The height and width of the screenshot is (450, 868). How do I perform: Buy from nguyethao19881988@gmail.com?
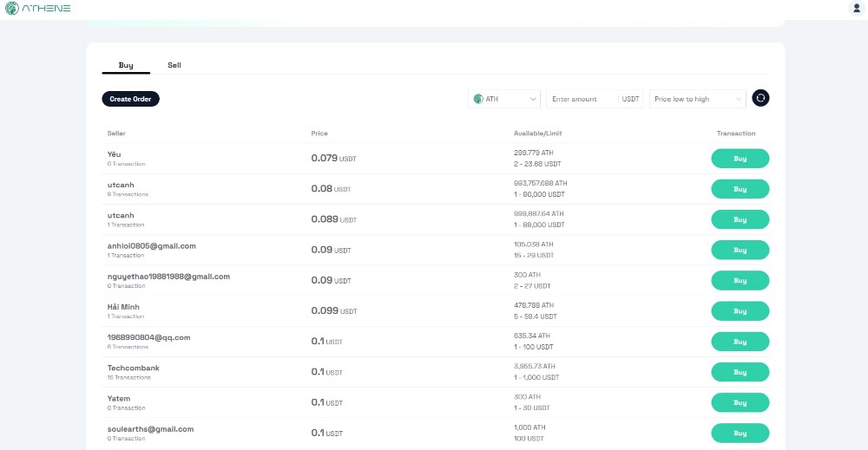(x=740, y=281)
